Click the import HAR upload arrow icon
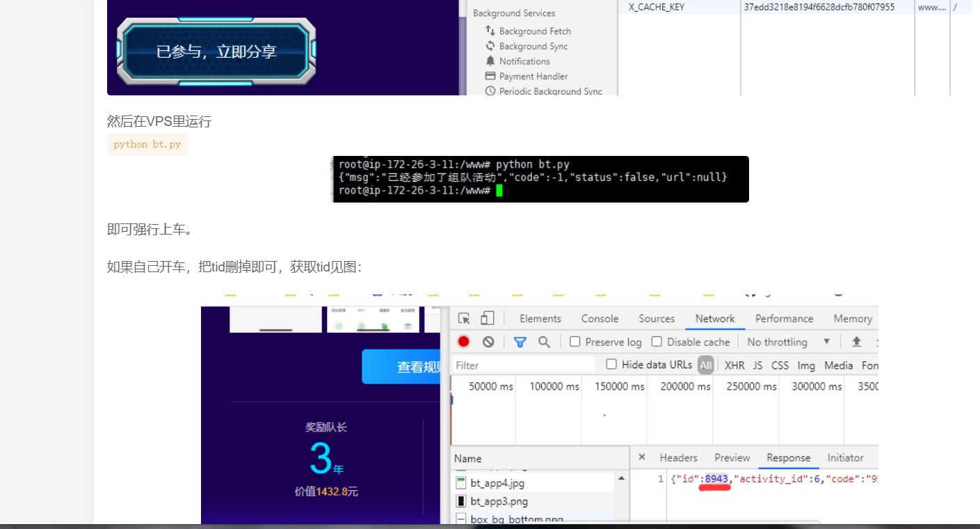Screen dimensions: 980x529 856,342
